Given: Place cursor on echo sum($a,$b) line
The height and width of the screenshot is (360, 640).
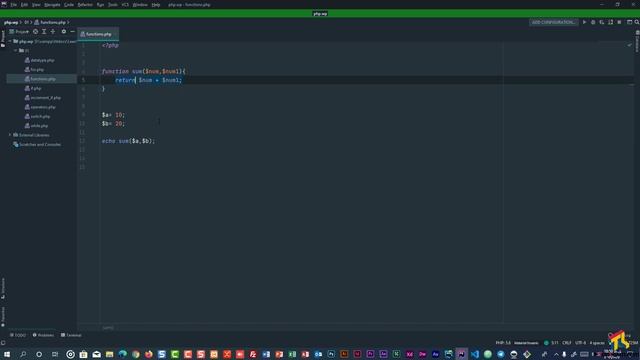Looking at the screenshot, I should (128, 141).
